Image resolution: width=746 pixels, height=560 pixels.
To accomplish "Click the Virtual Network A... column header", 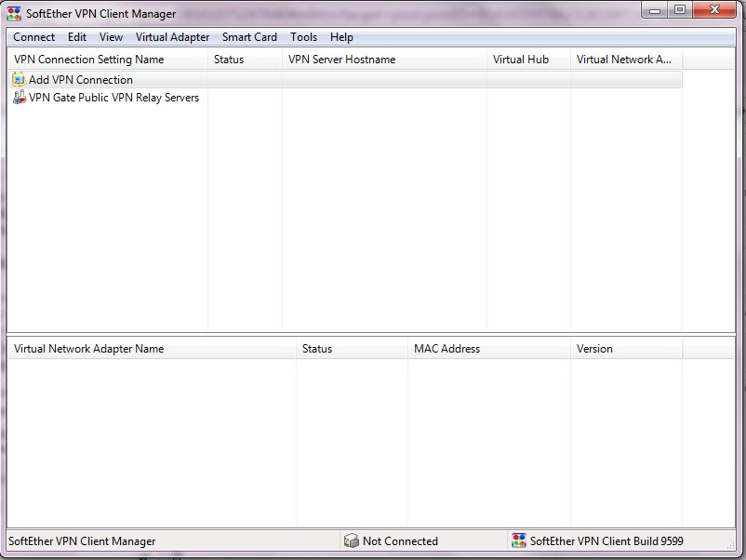I will tap(626, 60).
